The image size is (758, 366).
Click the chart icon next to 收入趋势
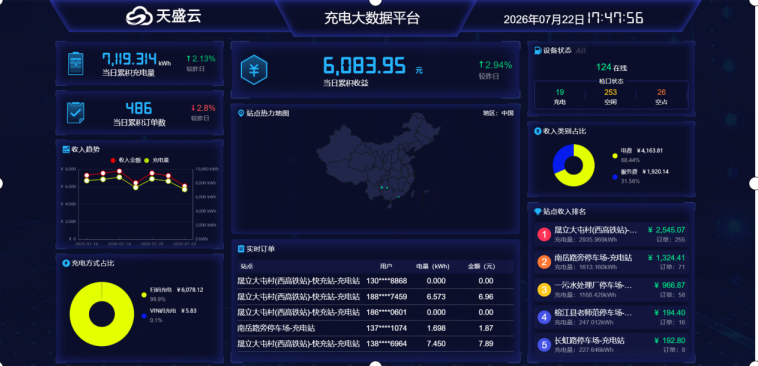click(x=66, y=149)
